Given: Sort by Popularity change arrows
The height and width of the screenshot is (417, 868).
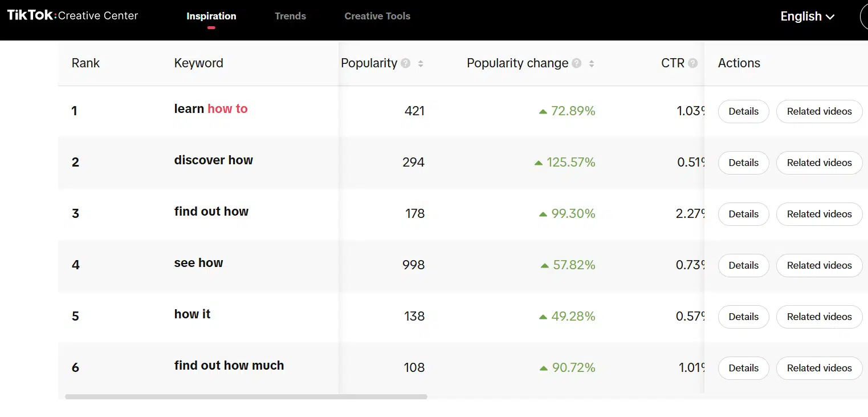Looking at the screenshot, I should point(592,63).
